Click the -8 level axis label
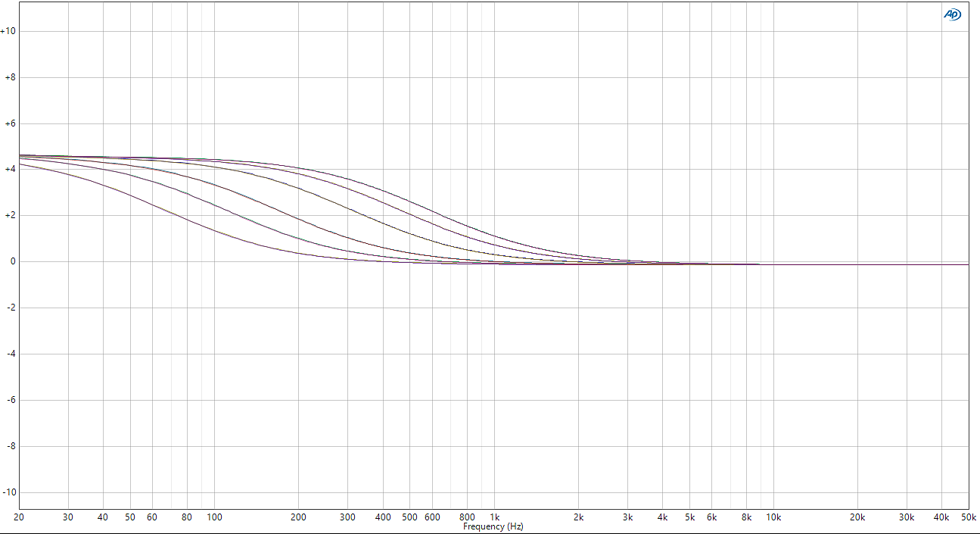Image resolution: width=980 pixels, height=534 pixels. [11, 446]
